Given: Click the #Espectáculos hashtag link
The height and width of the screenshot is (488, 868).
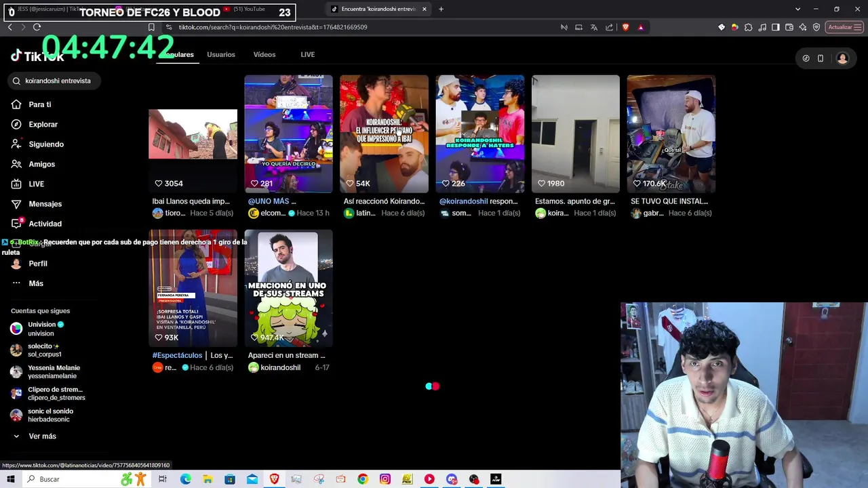Looking at the screenshot, I should click(177, 355).
